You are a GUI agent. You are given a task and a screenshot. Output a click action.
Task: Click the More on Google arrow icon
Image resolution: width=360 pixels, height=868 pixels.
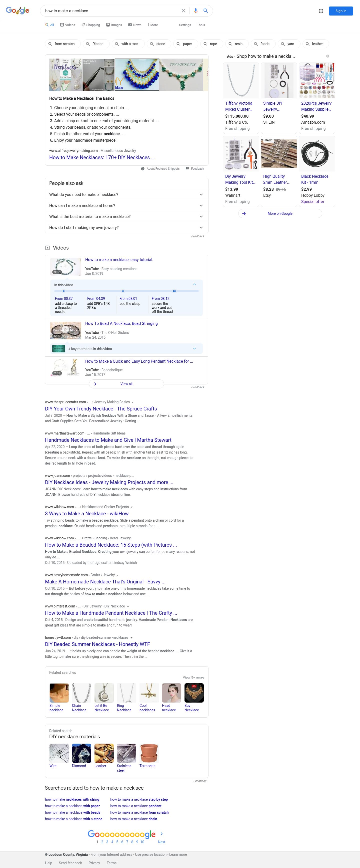click(244, 214)
